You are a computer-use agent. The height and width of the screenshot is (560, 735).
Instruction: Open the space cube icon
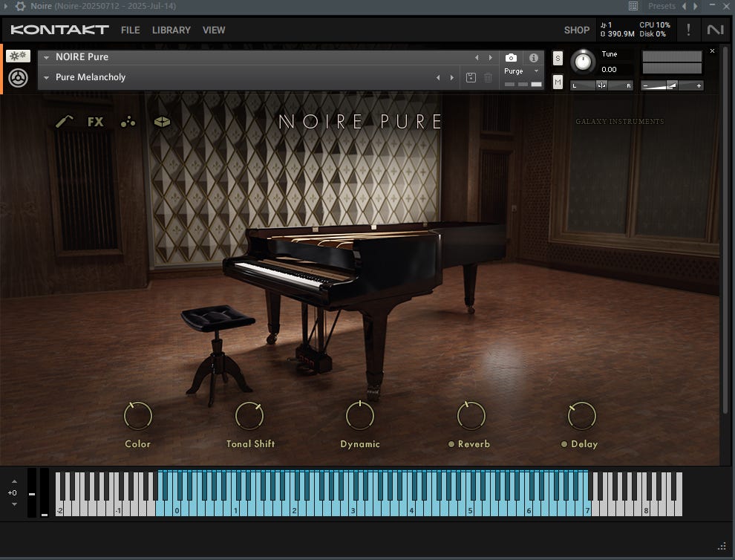(162, 122)
